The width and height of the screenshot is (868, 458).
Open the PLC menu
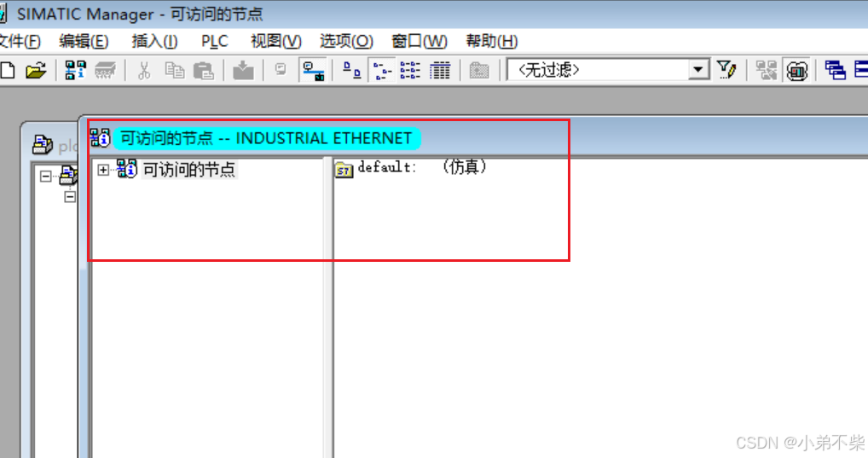pyautogui.click(x=214, y=42)
